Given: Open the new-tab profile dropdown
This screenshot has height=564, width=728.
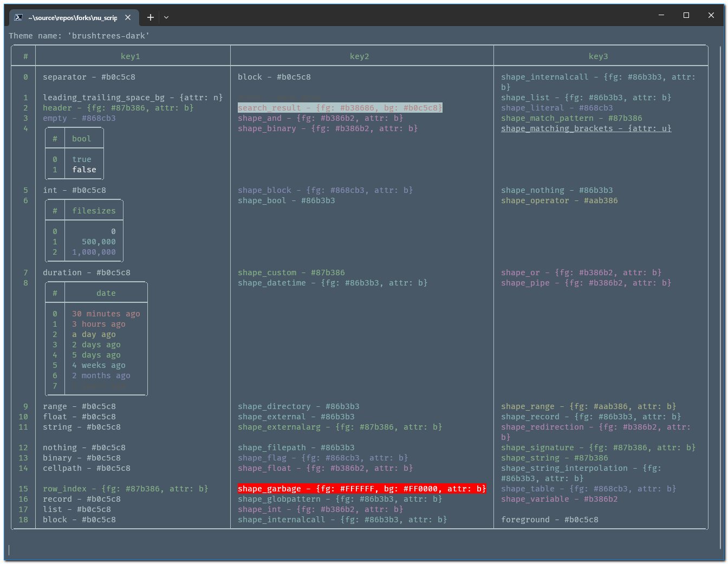Looking at the screenshot, I should pos(166,17).
